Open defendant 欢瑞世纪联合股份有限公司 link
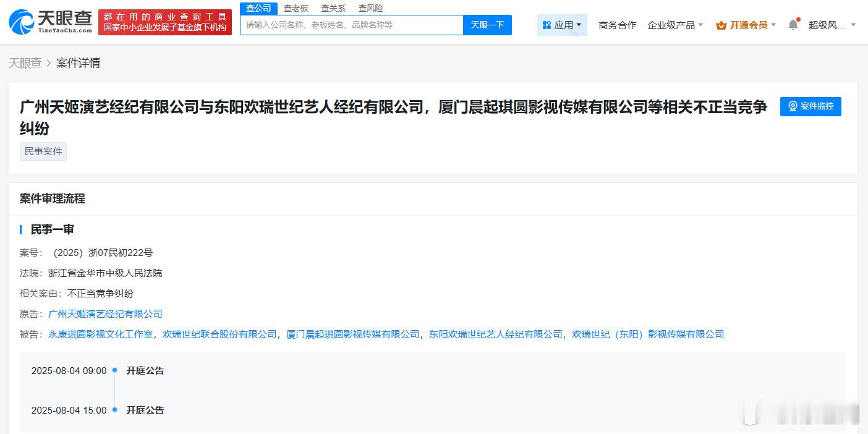The width and height of the screenshot is (868, 434). 219,334
